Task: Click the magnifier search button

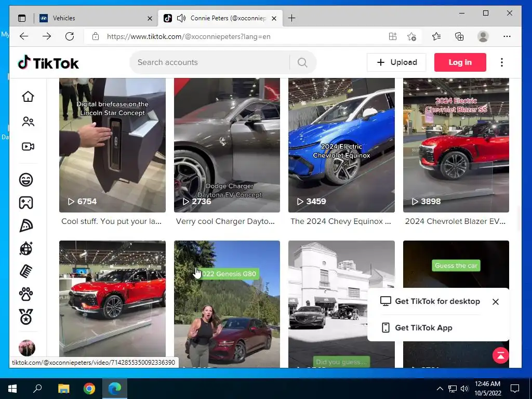Action: [x=302, y=62]
